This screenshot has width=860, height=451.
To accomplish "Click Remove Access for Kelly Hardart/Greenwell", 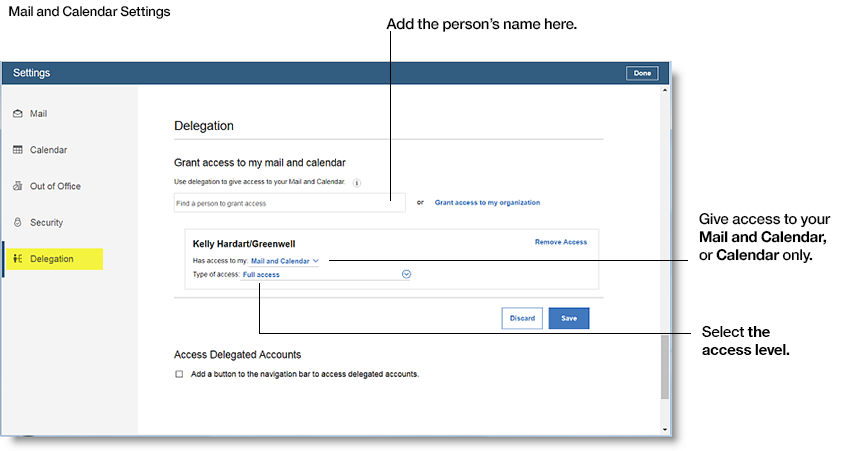I will tap(561, 242).
